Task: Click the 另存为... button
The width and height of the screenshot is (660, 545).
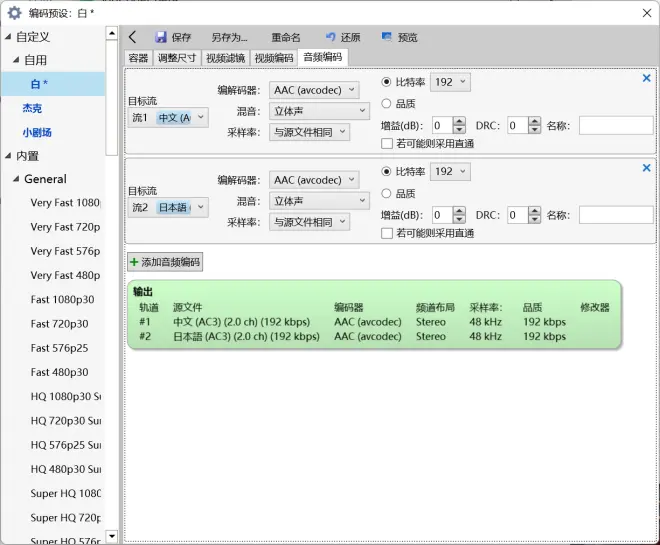Action: point(229,37)
